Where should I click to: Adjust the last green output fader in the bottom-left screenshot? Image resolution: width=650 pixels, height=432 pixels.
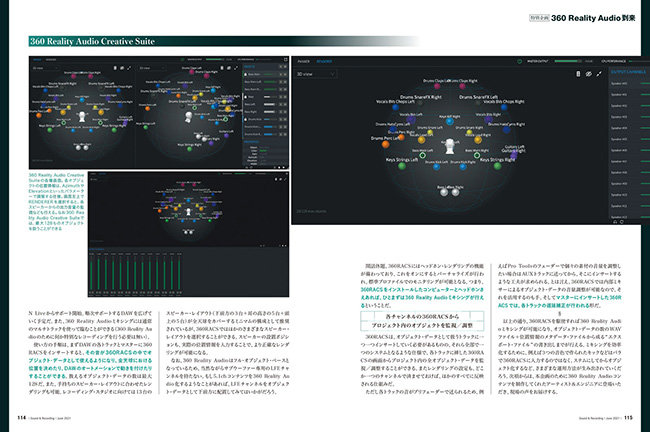179,274
